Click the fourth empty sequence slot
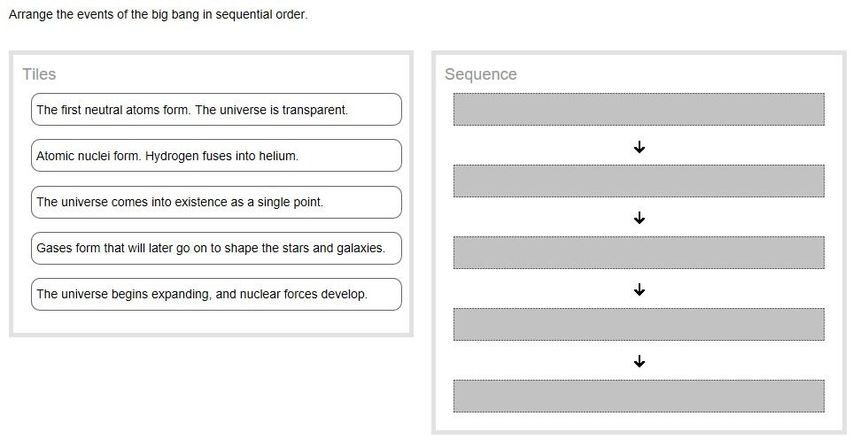This screenshot has height=447, width=868. [x=639, y=324]
